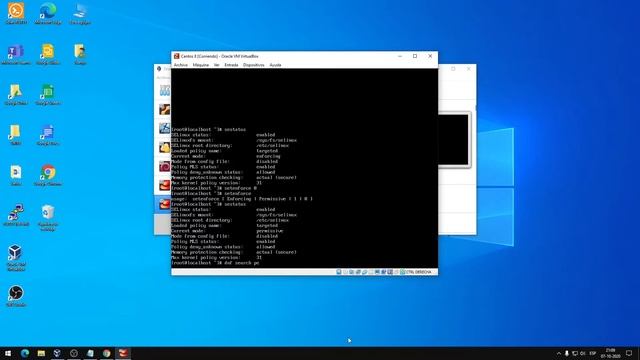Open the Entrada menu
This screenshot has height=360, width=640.
point(231,65)
